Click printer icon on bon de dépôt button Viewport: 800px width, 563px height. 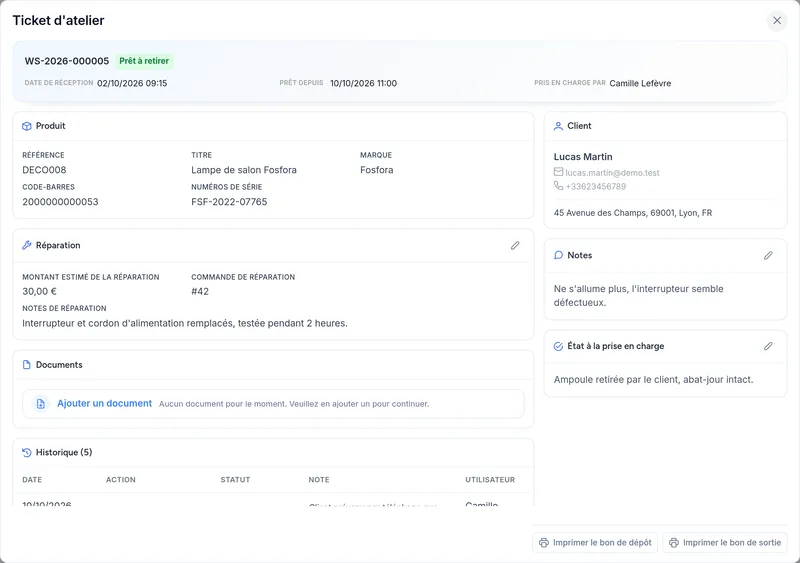tap(544, 543)
